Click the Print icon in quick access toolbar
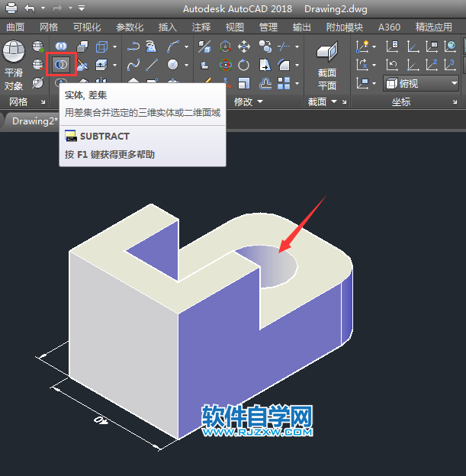Screen dimensions: 466x476 click(x=11, y=8)
